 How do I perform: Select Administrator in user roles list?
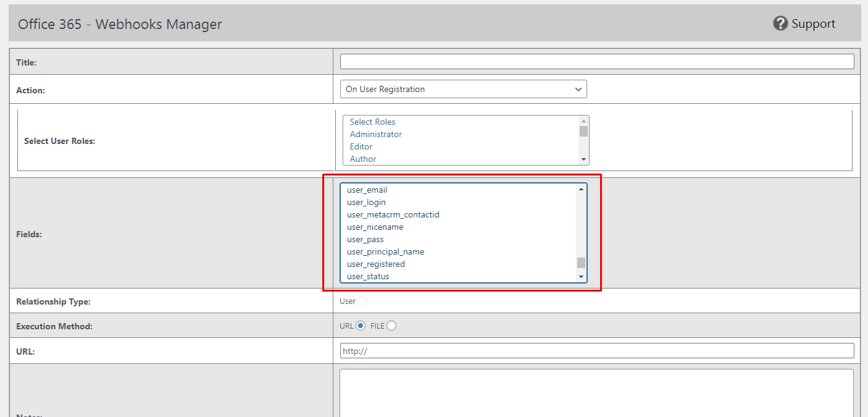click(375, 134)
